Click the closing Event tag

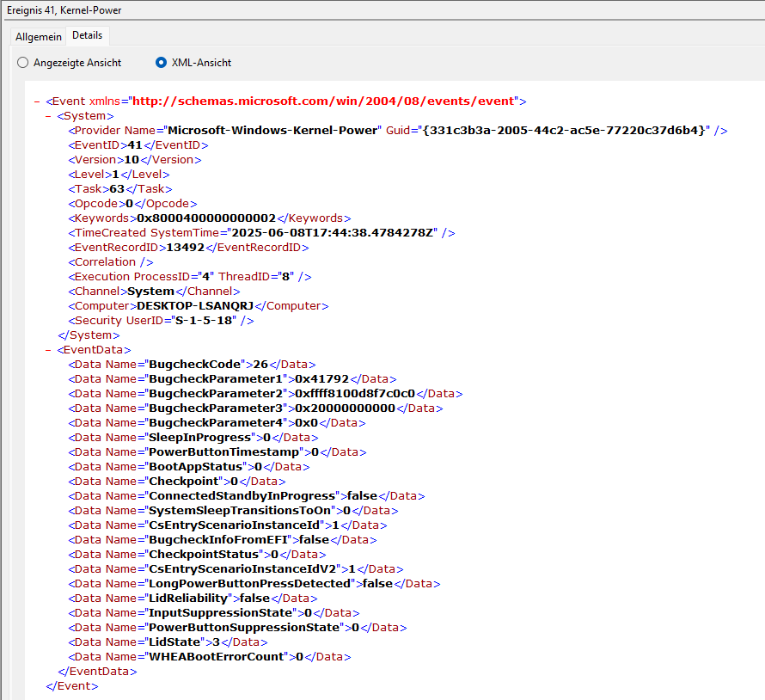[72, 687]
